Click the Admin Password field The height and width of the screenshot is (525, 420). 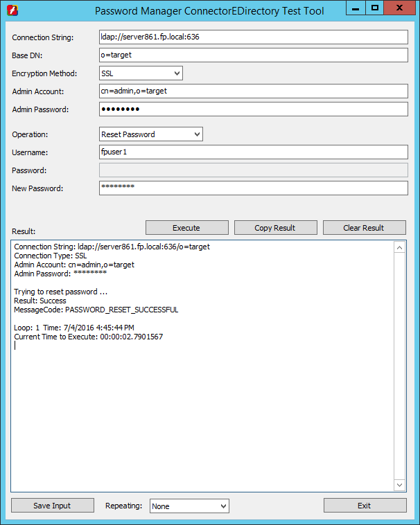click(x=254, y=109)
